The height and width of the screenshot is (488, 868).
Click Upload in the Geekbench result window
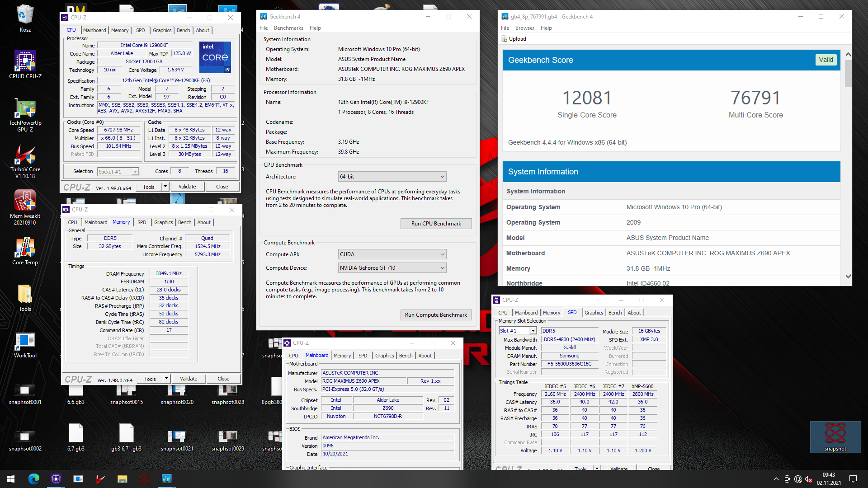pos(514,39)
